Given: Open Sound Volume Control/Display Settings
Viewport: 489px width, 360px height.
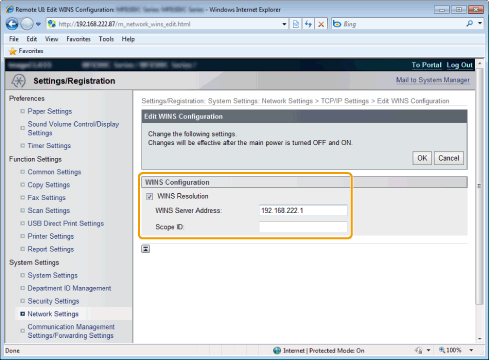Looking at the screenshot, I should pyautogui.click(x=73, y=128).
